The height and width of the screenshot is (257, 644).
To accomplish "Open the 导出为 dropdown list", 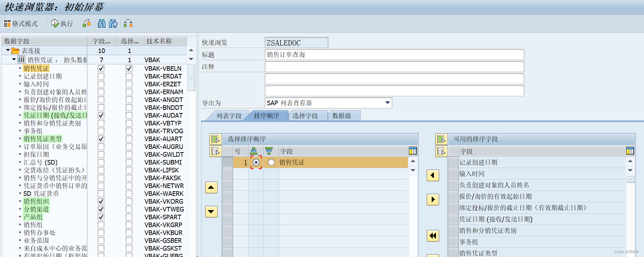I will [x=387, y=103].
